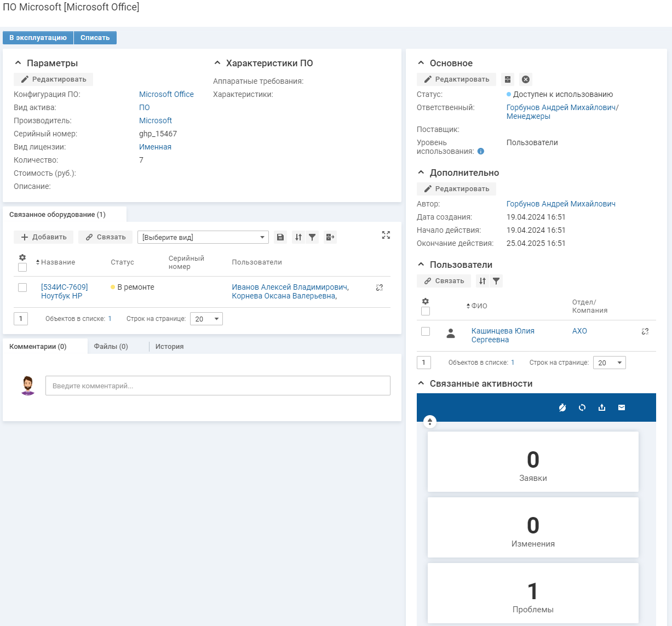Open rows-per-page dropdown in Пользователи list
672x626 pixels.
(609, 363)
